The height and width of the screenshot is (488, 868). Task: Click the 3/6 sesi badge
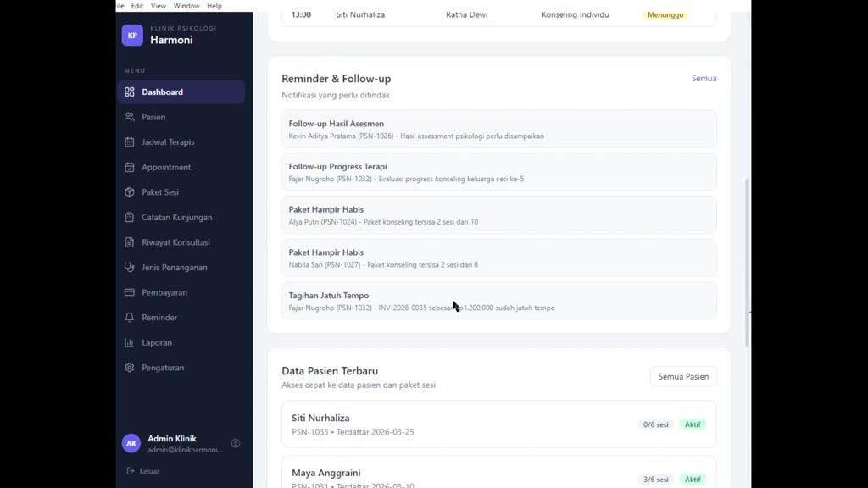[656, 480]
